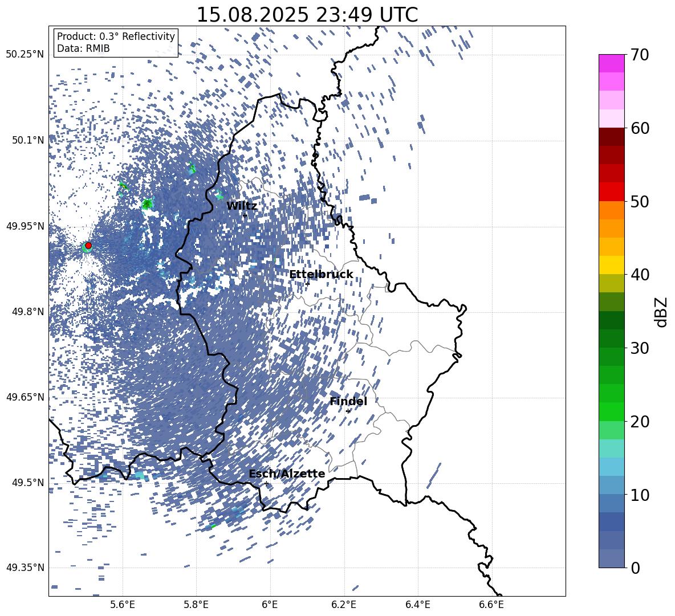Click the 50.1°N latitude label
This screenshot has width=675, height=616.
click(x=29, y=140)
